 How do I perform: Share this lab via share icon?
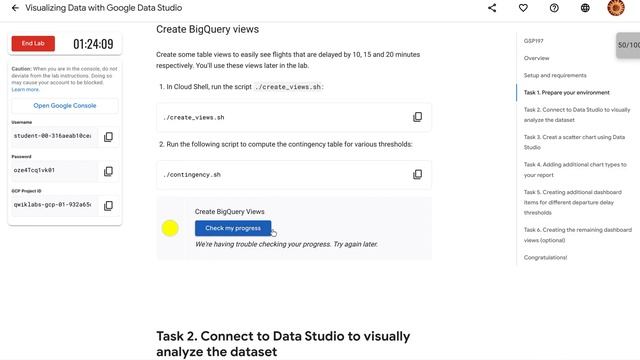coord(492,8)
